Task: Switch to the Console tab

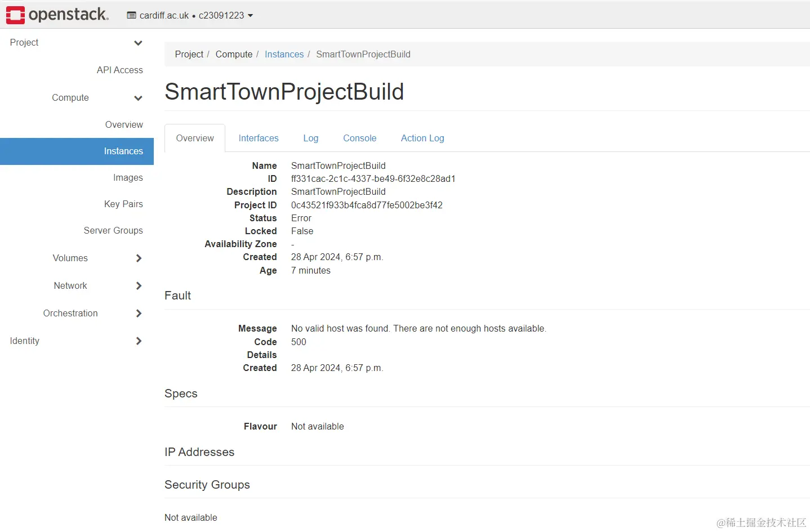Action: pyautogui.click(x=360, y=138)
